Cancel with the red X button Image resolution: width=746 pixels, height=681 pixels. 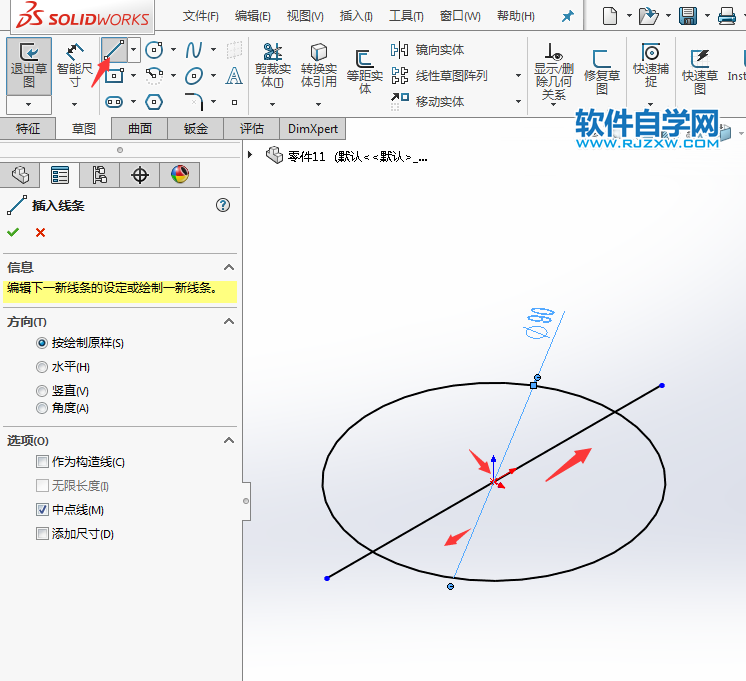(40, 232)
